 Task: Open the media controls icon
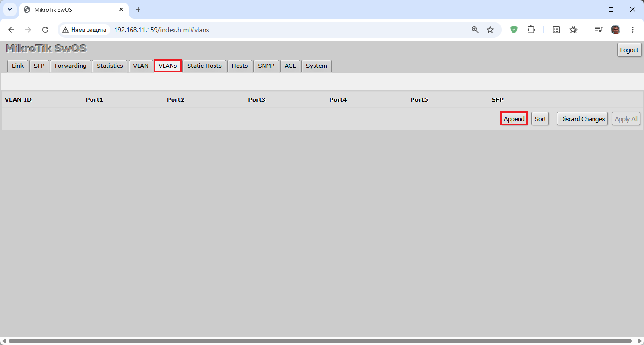pyautogui.click(x=599, y=30)
